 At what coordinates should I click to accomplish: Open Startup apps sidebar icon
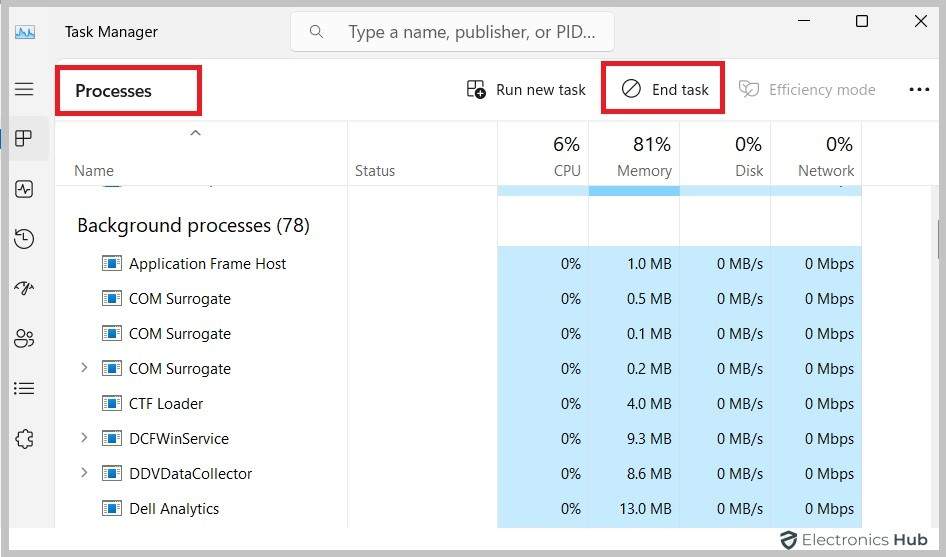tap(24, 288)
